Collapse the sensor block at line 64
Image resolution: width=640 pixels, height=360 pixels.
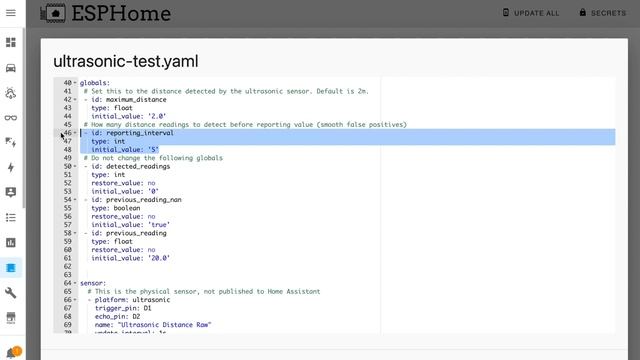point(75,283)
